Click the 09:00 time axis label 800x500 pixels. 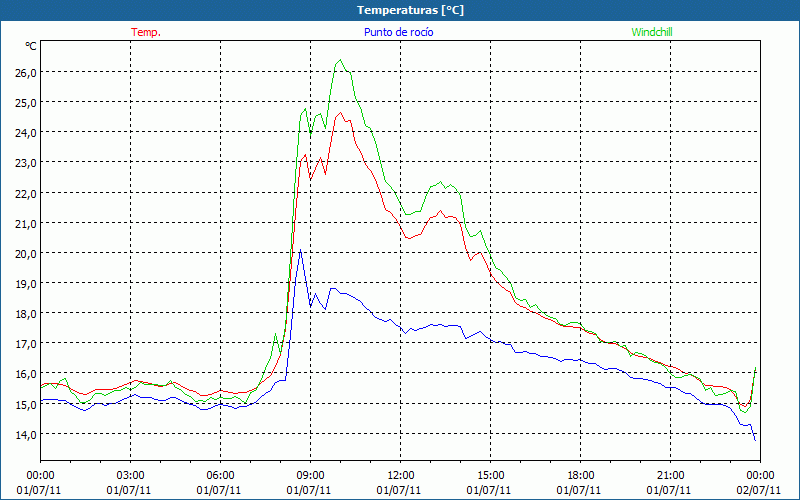point(311,475)
